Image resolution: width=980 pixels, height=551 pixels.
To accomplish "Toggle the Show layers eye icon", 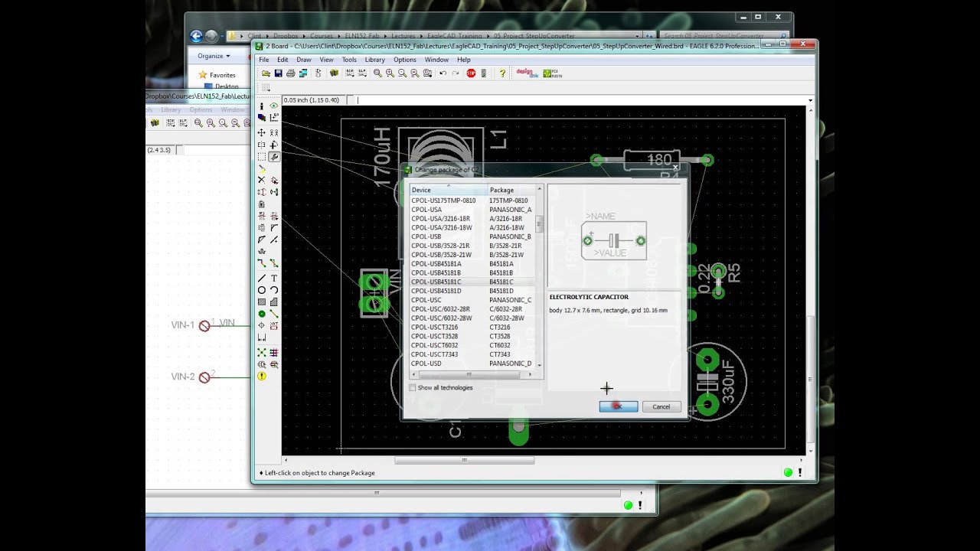I will (274, 106).
